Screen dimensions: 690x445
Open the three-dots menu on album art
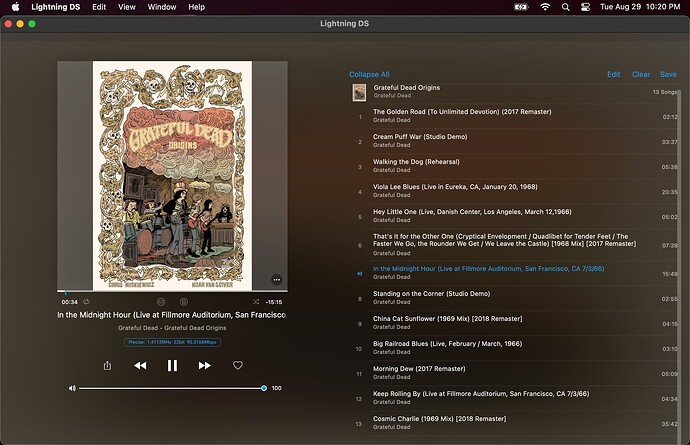pyautogui.click(x=276, y=280)
